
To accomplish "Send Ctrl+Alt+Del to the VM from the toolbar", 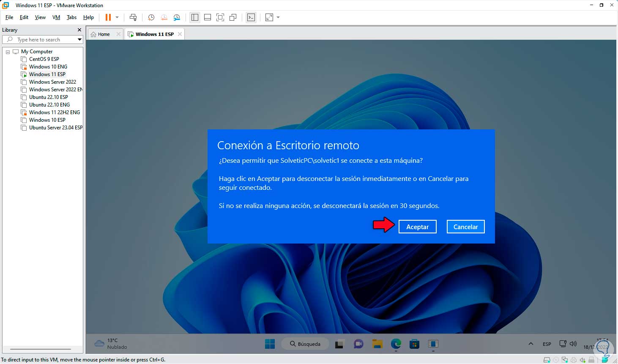I will pyautogui.click(x=133, y=17).
